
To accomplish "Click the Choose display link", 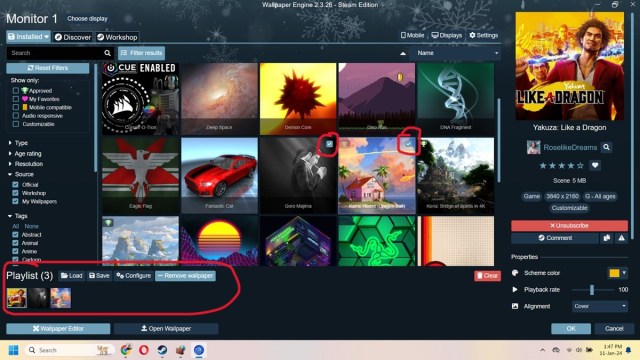I will tap(87, 19).
